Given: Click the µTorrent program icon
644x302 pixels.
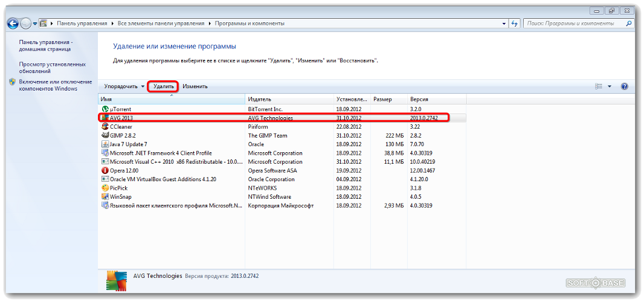Looking at the screenshot, I should [105, 109].
